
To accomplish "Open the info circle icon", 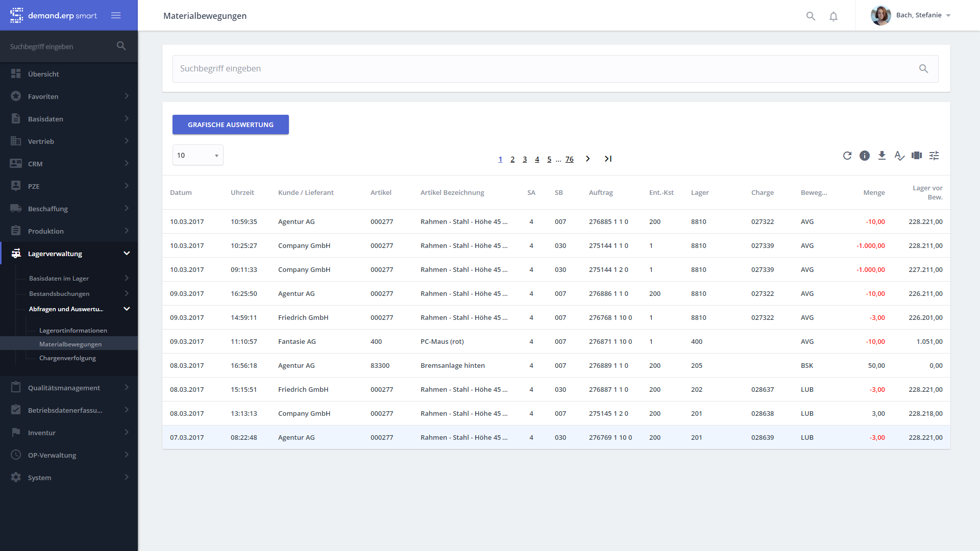I will 865,156.
